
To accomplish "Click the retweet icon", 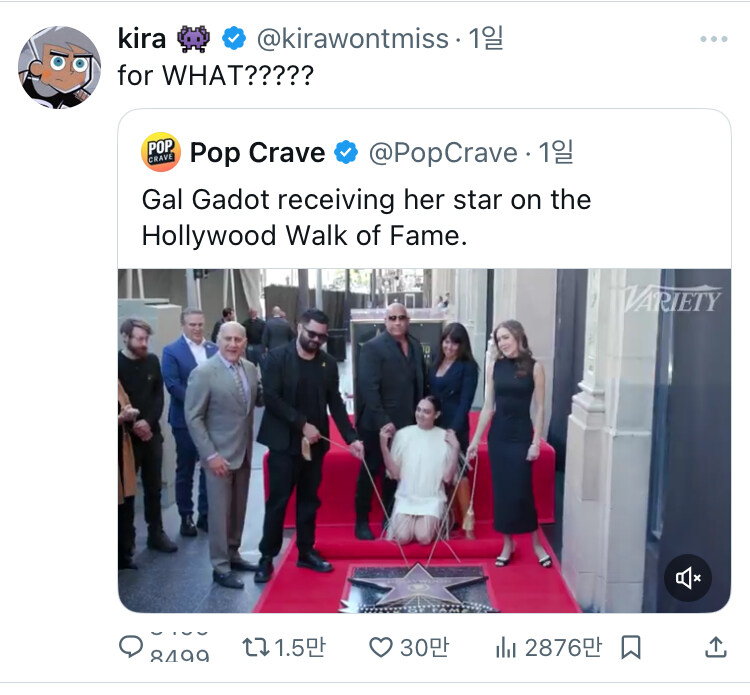I will (x=256, y=648).
